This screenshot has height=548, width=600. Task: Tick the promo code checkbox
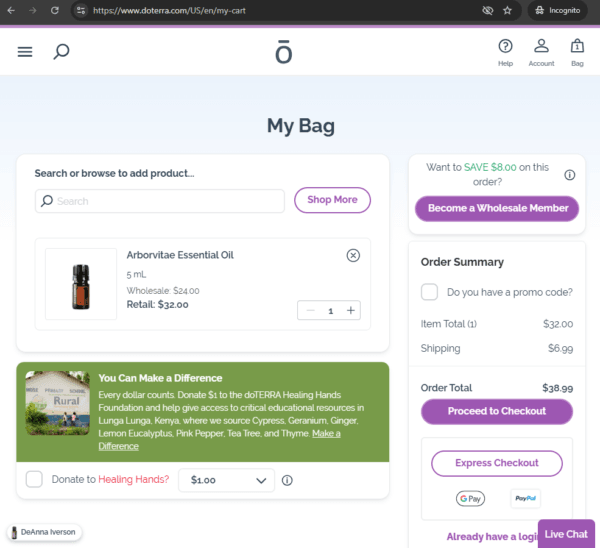[429, 292]
